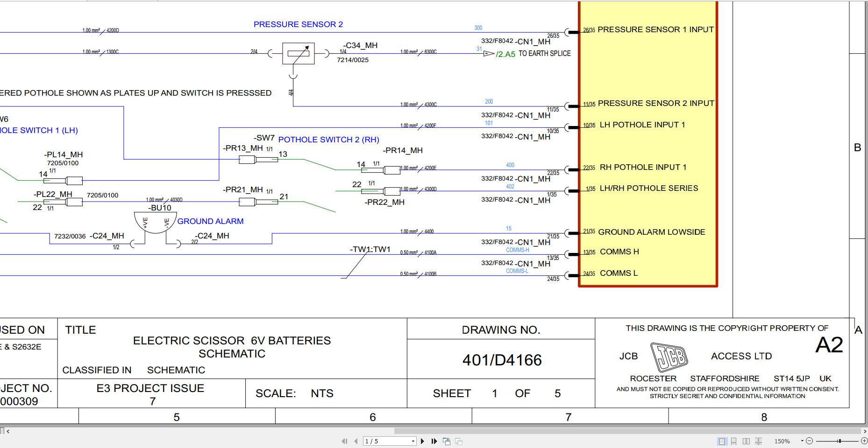The width and height of the screenshot is (868, 448).
Task: Click the zoom out minus icon
Action: pos(810,441)
